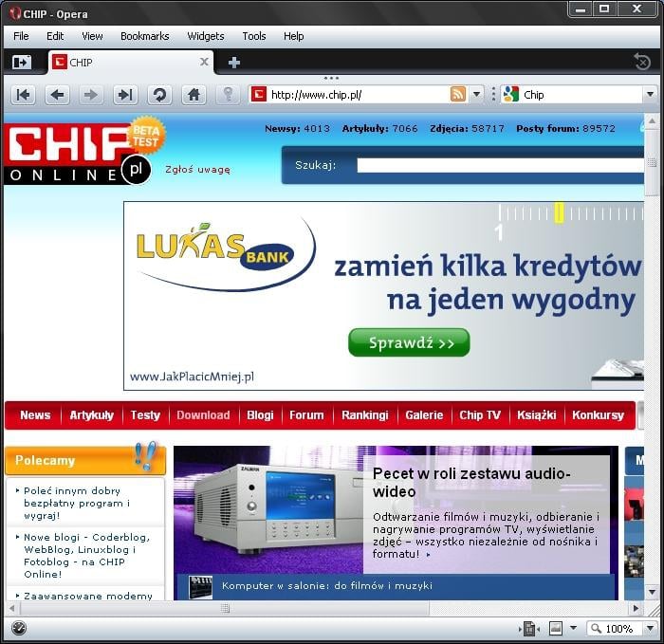Select the CHIP tab
The image size is (664, 644).
(131, 63)
